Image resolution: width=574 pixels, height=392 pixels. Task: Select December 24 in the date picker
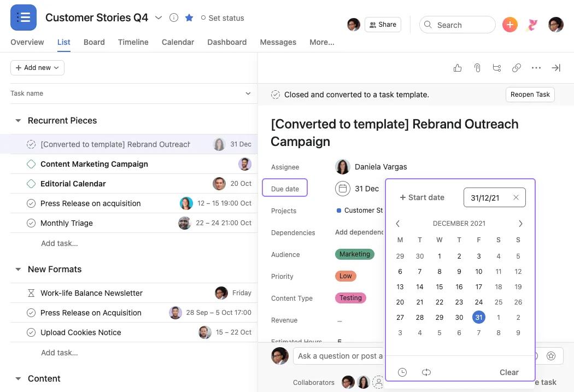[x=478, y=302]
